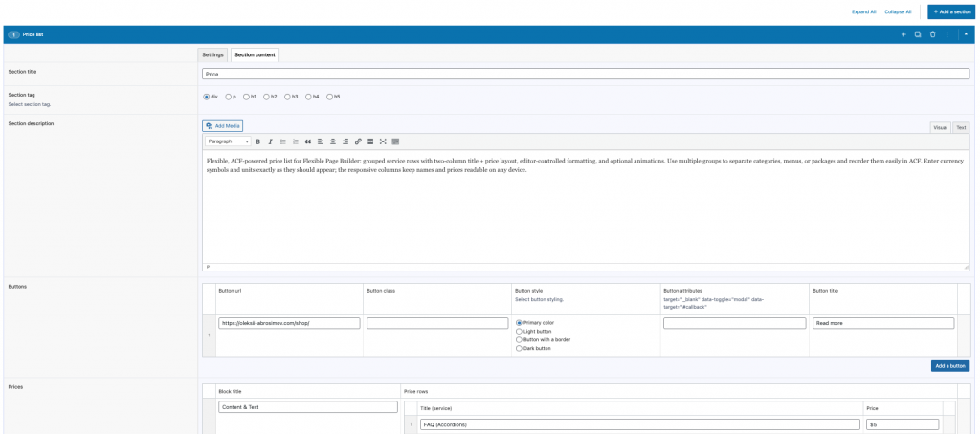Select the h5 section tag

tap(330, 97)
